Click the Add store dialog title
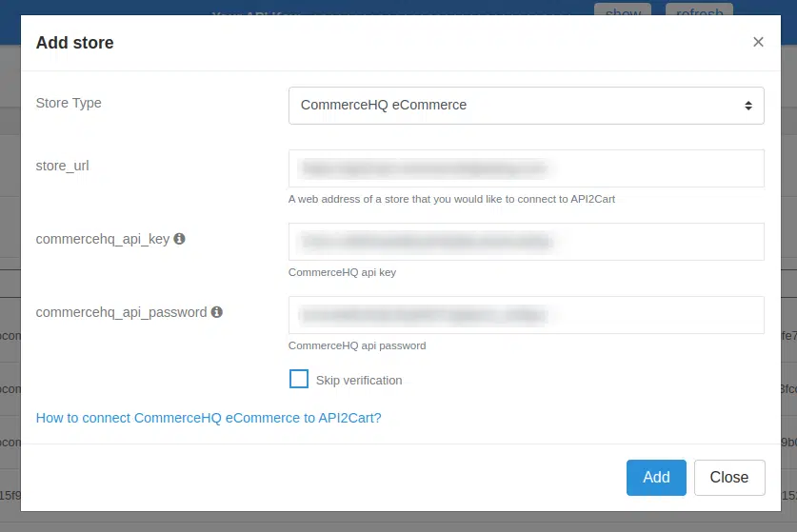Image resolution: width=797 pixels, height=532 pixels. click(x=74, y=43)
